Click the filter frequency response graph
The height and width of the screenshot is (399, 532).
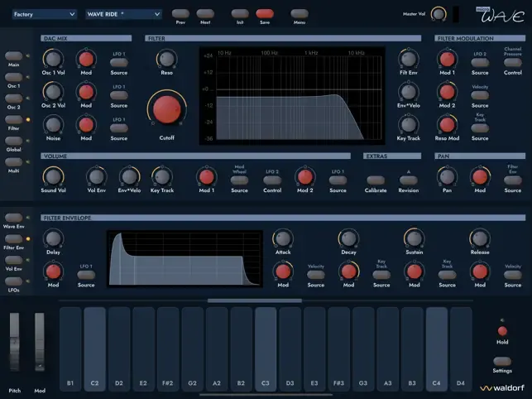click(292, 96)
